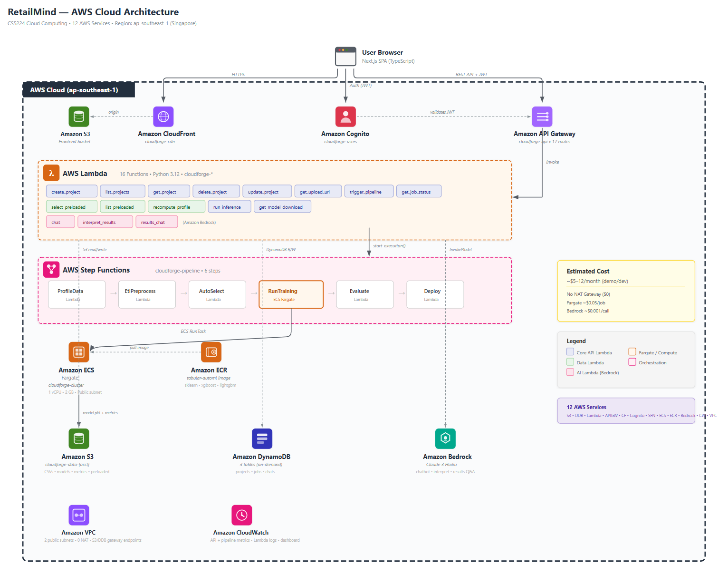
Task: Click the create_project function chip
Action: [72, 191]
